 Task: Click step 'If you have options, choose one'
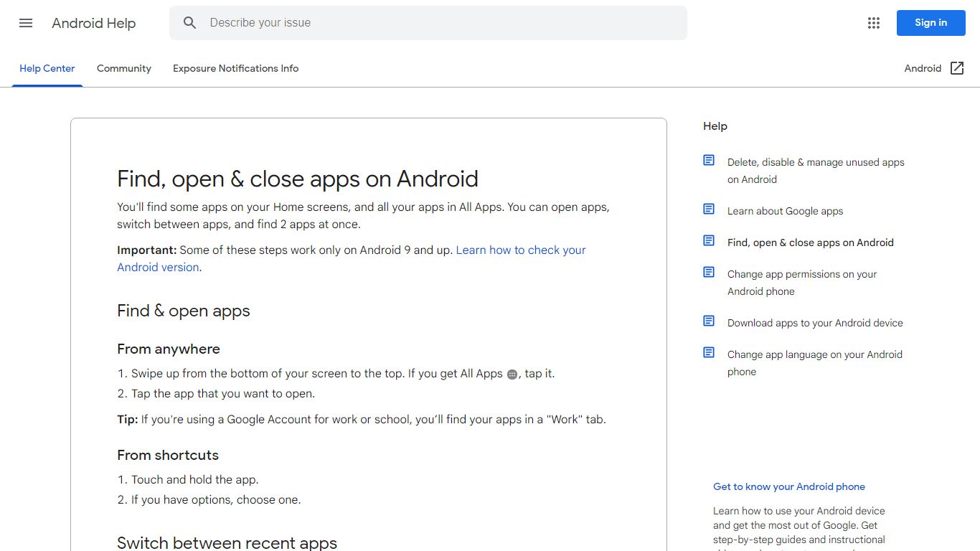click(x=216, y=499)
